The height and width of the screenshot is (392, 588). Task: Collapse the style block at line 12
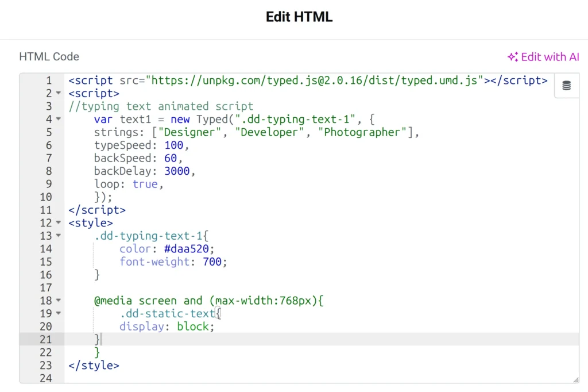coord(59,222)
